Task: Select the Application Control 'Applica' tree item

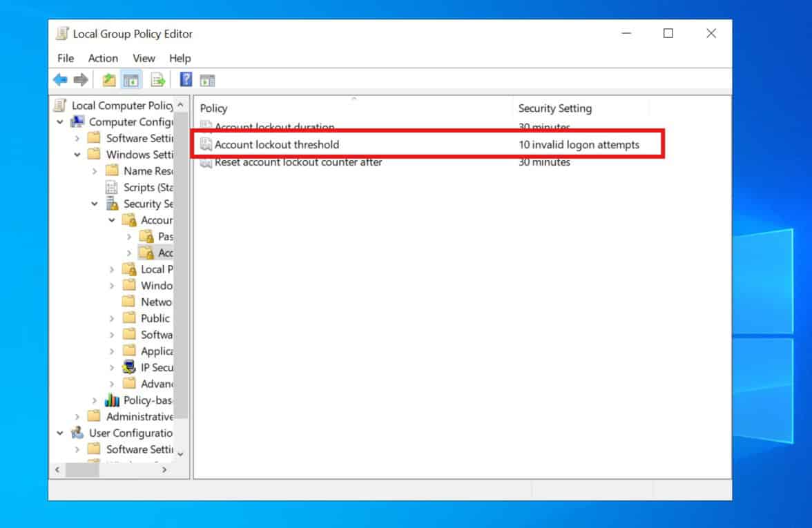Action: pos(157,351)
